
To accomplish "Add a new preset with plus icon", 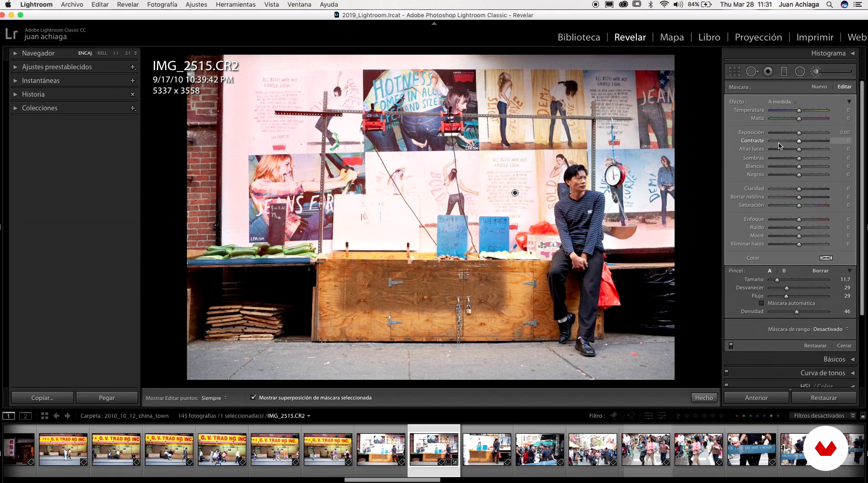I will click(132, 67).
